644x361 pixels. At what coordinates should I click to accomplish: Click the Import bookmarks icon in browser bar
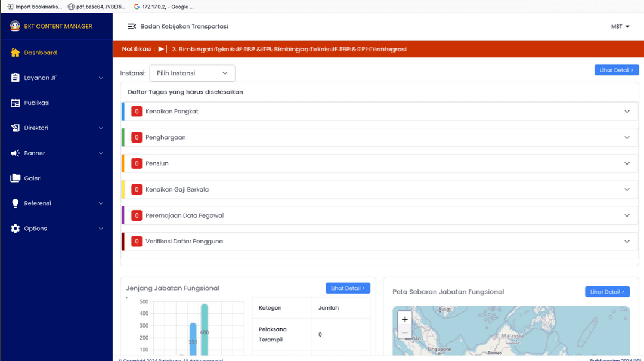click(x=10, y=7)
